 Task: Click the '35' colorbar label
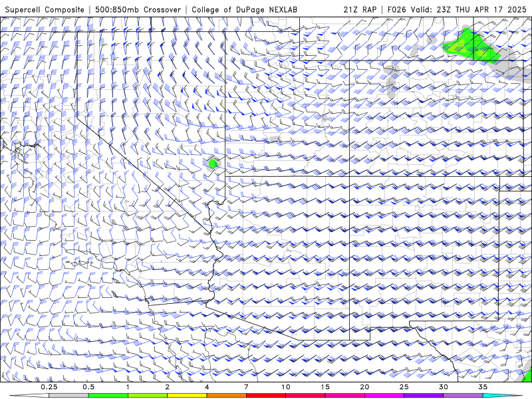[483, 387]
